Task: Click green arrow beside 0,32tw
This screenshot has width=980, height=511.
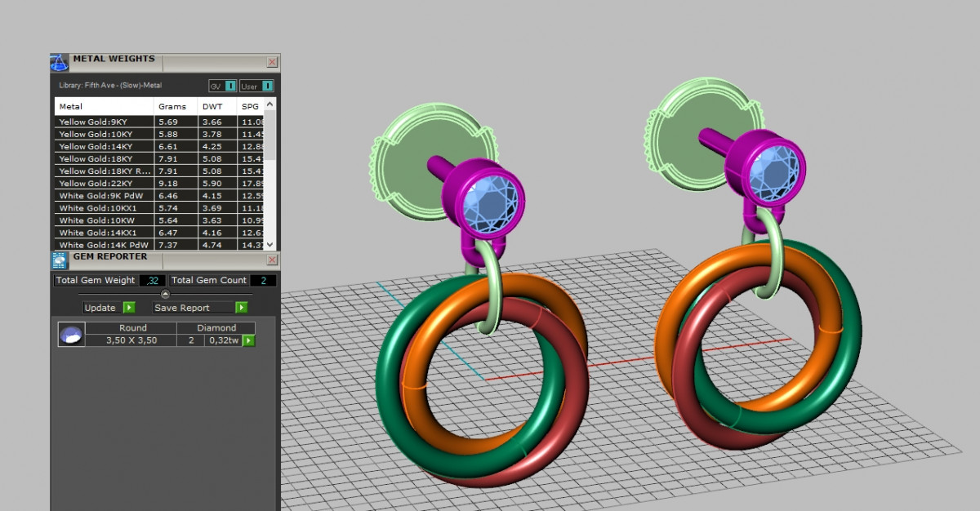Action: [x=248, y=340]
